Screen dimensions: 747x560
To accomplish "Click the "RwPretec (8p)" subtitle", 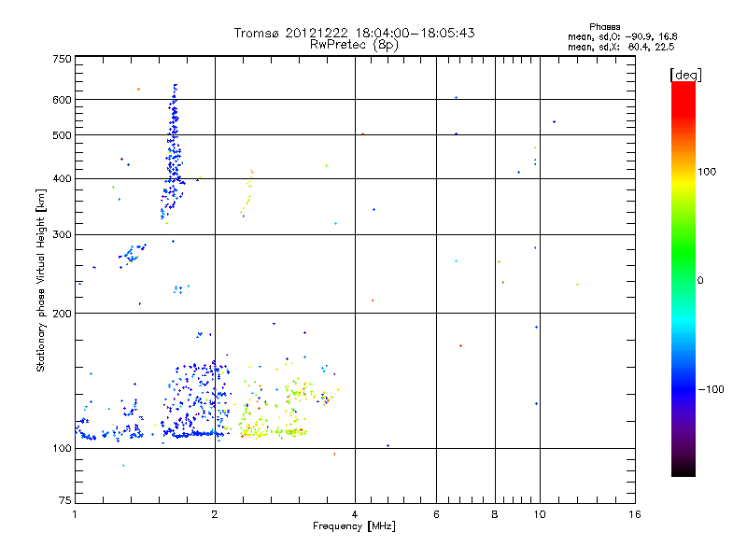I will [354, 45].
